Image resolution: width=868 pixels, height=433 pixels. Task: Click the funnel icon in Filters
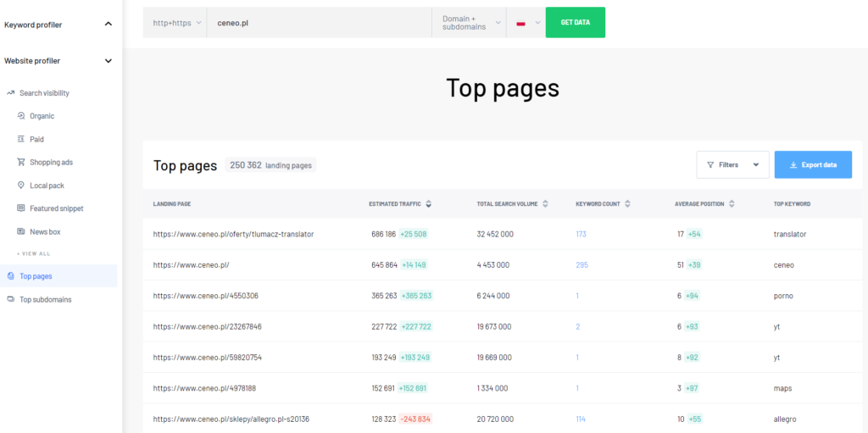pyautogui.click(x=711, y=165)
